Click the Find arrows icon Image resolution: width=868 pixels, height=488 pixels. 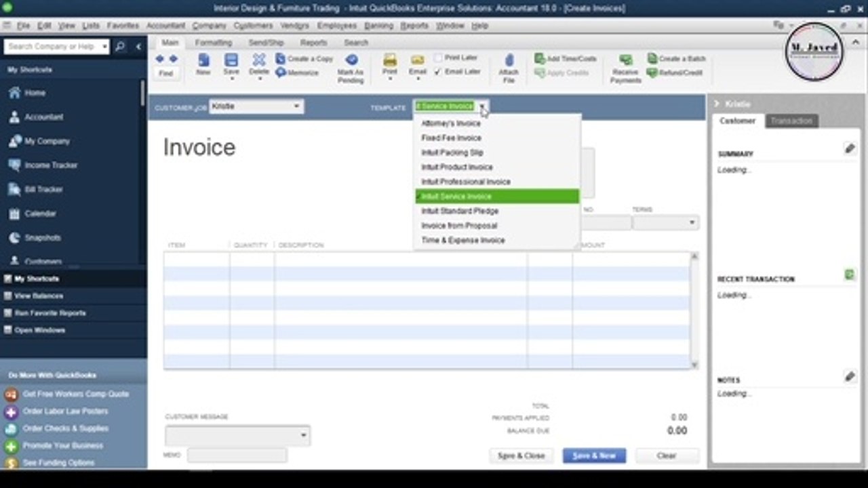click(165, 59)
